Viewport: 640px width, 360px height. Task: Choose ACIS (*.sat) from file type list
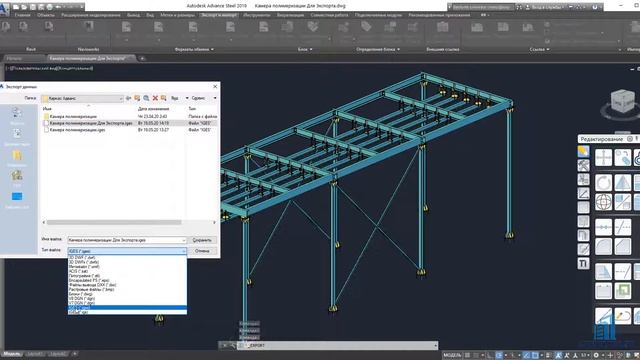tap(127, 271)
